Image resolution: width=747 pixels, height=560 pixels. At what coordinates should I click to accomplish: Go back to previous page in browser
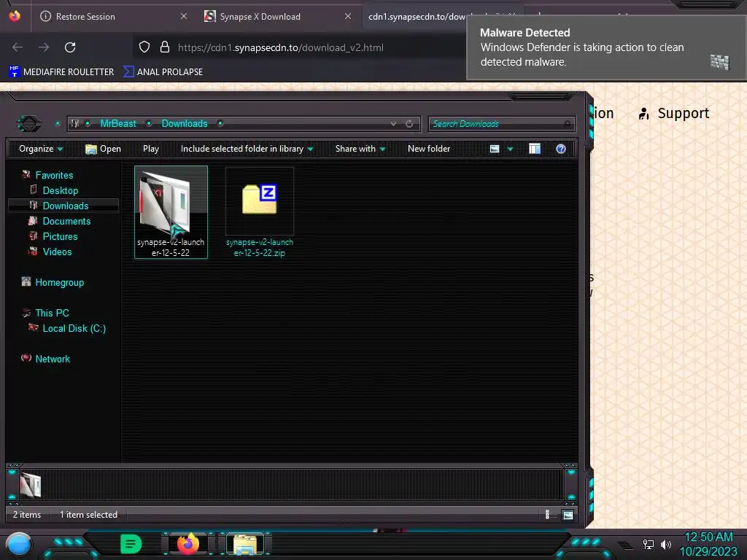pos(18,47)
